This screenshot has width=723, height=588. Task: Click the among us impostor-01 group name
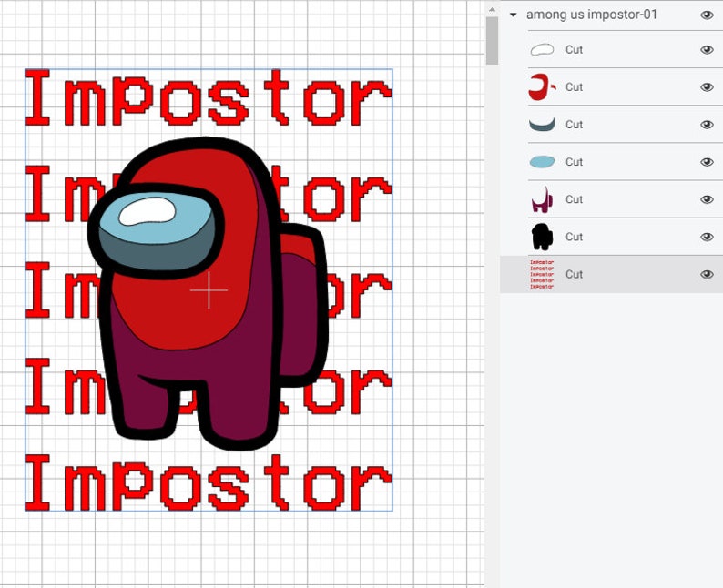[592, 15]
